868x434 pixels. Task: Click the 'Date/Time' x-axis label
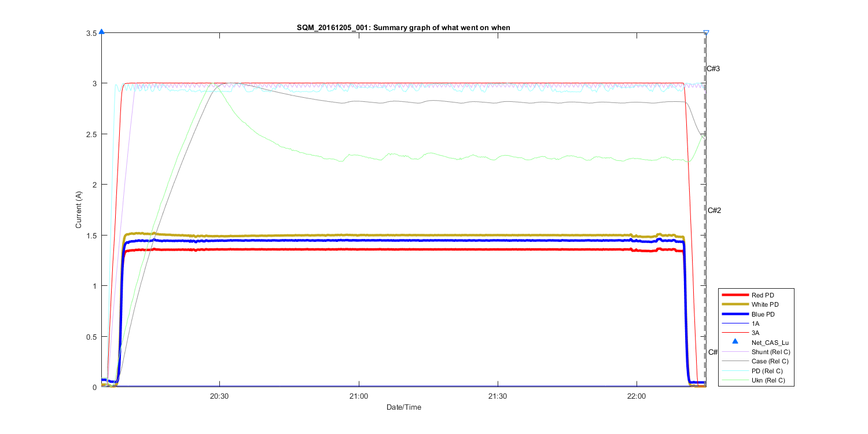[x=404, y=407]
